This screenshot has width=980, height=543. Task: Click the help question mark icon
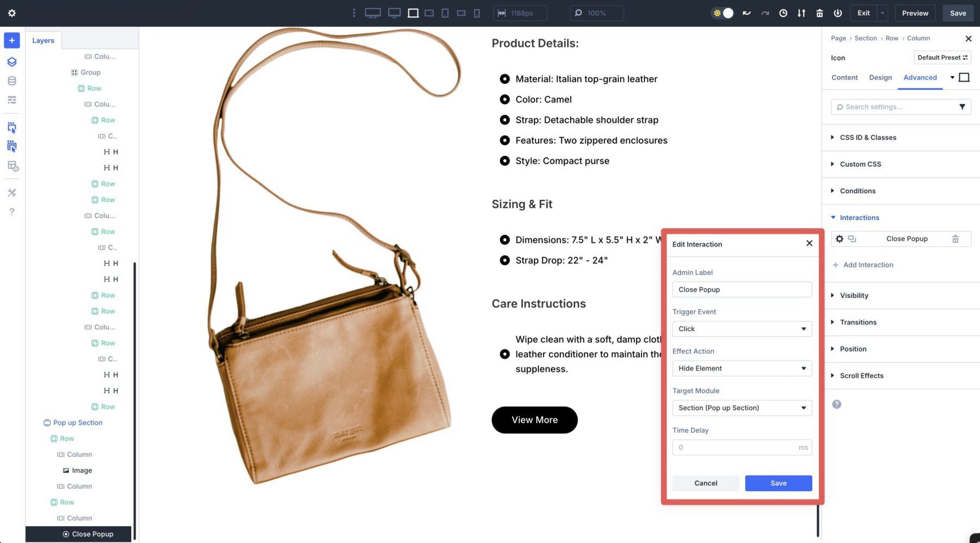point(11,211)
